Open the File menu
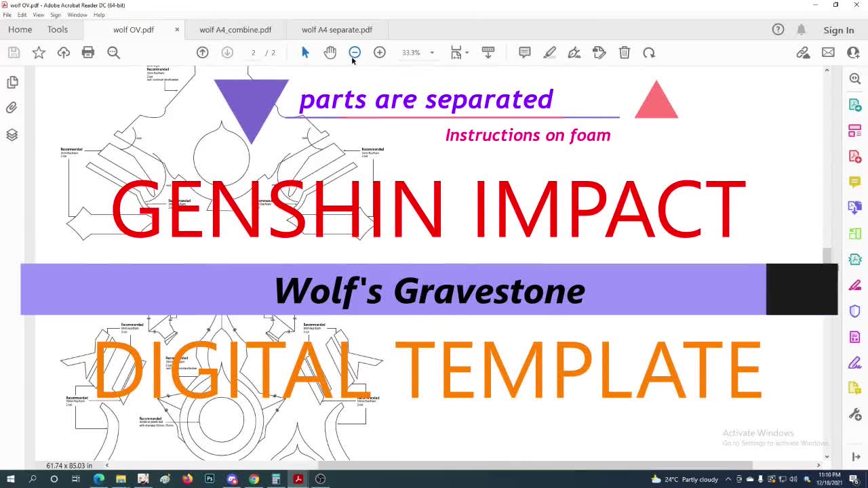 tap(7, 15)
